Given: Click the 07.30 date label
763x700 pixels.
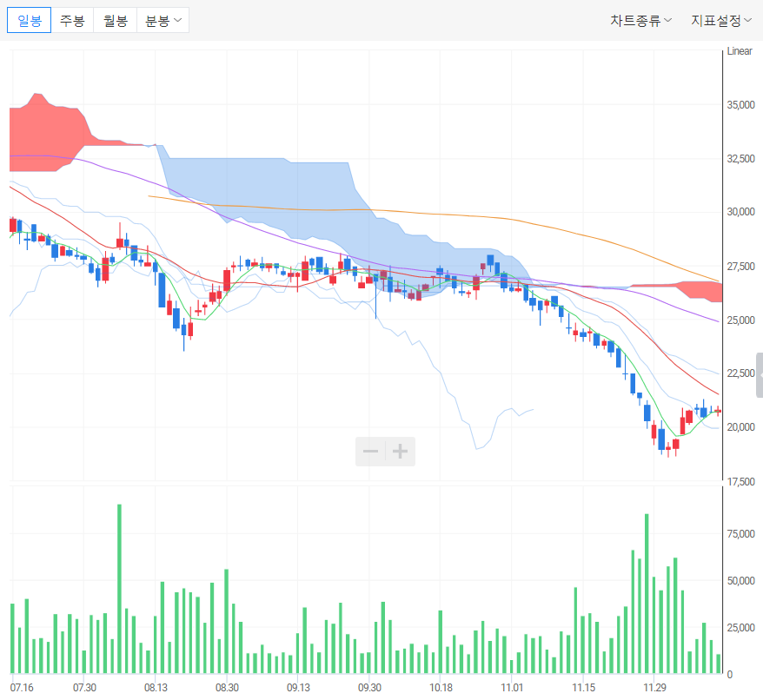Looking at the screenshot, I should pos(84,687).
